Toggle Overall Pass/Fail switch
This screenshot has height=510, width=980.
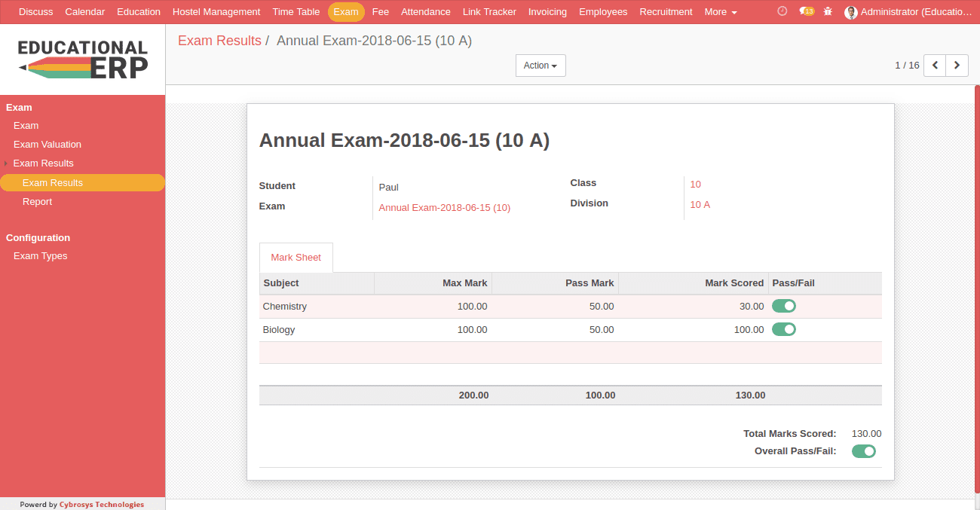coord(864,451)
